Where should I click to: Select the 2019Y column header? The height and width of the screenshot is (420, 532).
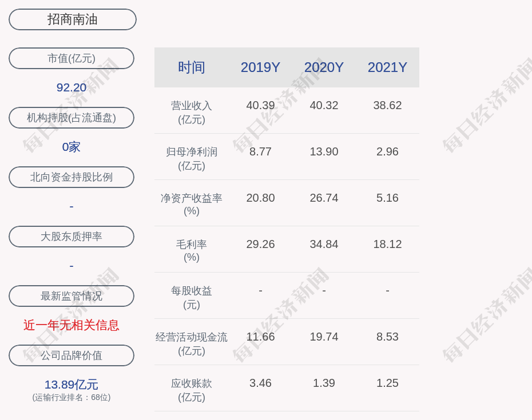pyautogui.click(x=260, y=67)
